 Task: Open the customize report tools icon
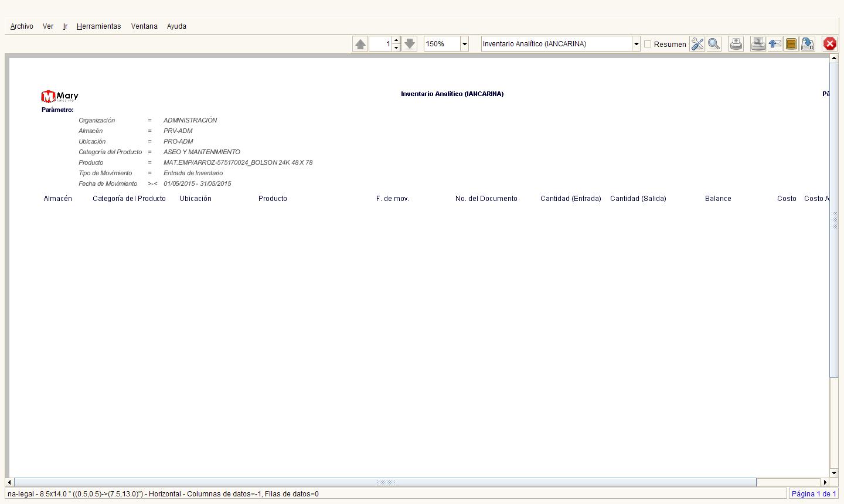697,44
